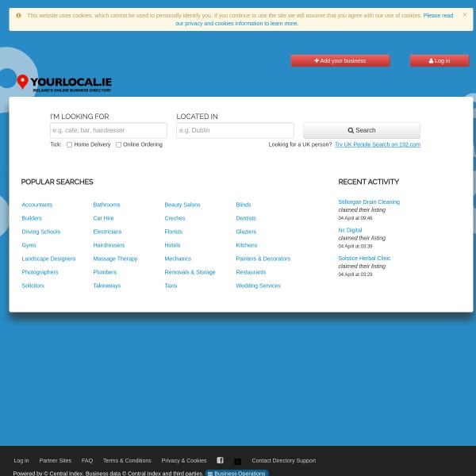Open the Kitchens link

point(247,245)
